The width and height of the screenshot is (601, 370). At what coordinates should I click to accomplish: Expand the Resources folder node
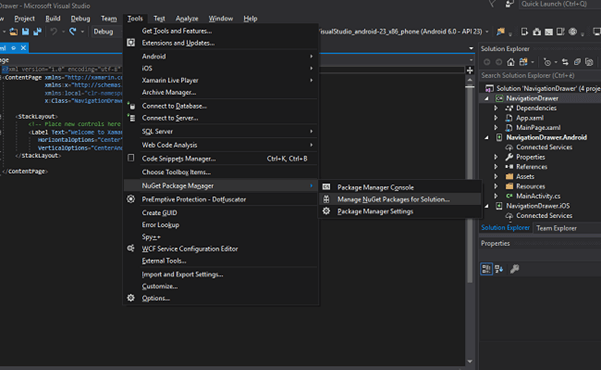pyautogui.click(x=496, y=186)
